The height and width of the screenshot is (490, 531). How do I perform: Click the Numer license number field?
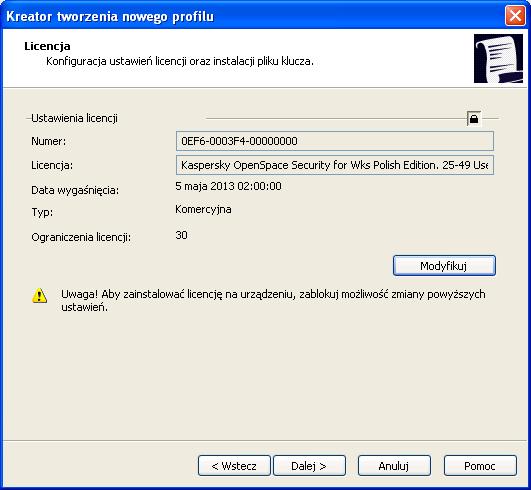(x=335, y=141)
